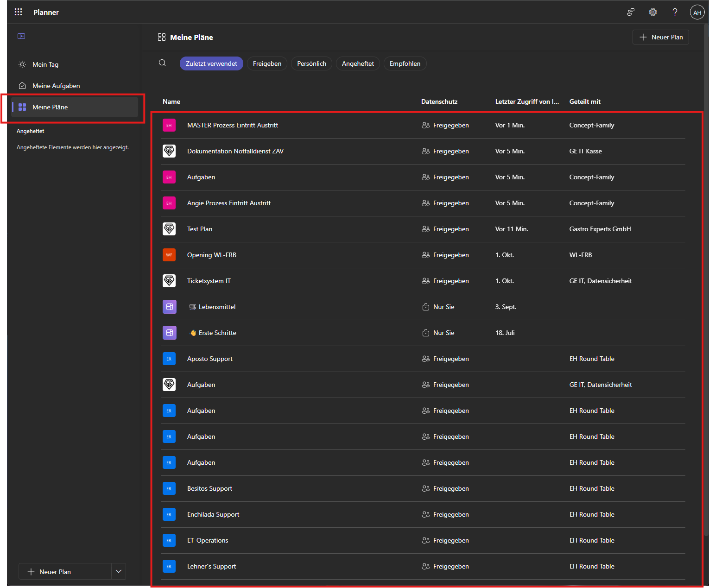
Task: Click Neuer Plan button at top right
Action: [x=660, y=37]
